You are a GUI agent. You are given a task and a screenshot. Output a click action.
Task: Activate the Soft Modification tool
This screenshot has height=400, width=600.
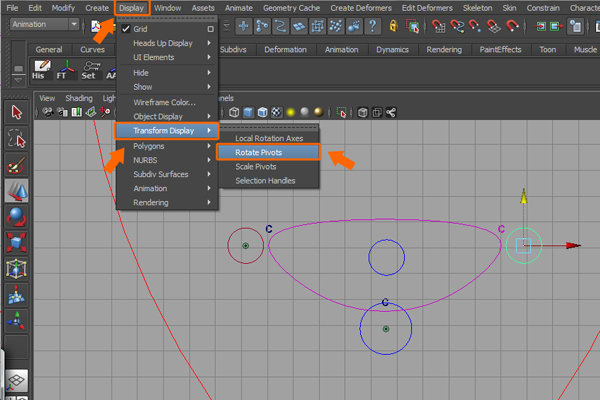16,295
